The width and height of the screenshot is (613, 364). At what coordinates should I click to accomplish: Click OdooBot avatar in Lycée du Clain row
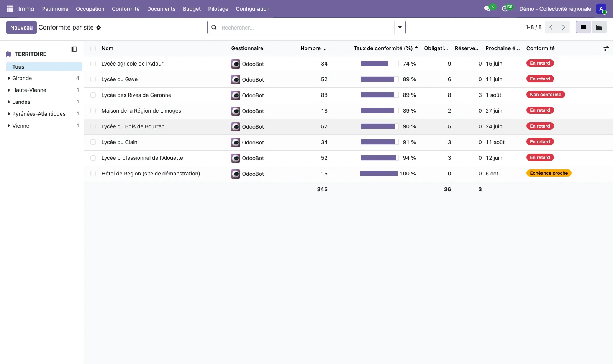click(236, 143)
